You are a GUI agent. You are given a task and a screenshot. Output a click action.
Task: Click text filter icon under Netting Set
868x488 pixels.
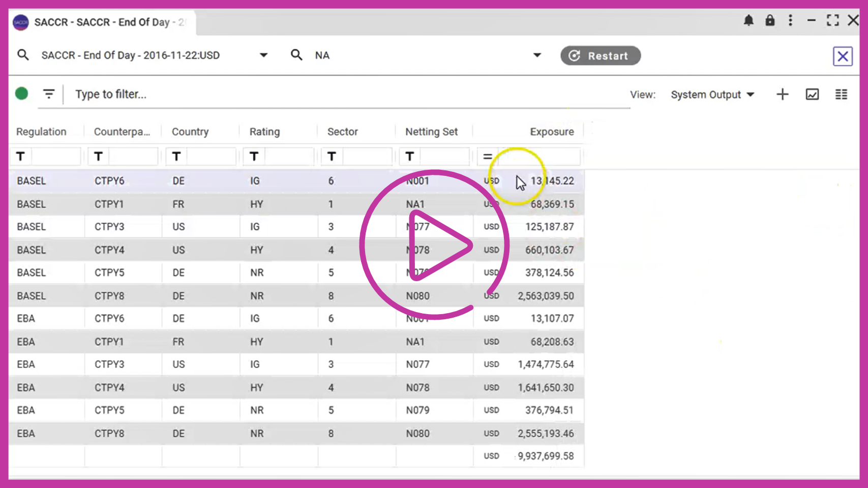point(409,156)
